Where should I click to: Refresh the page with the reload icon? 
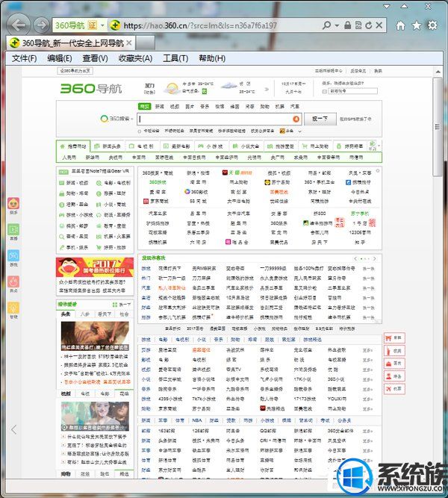pos(369,25)
